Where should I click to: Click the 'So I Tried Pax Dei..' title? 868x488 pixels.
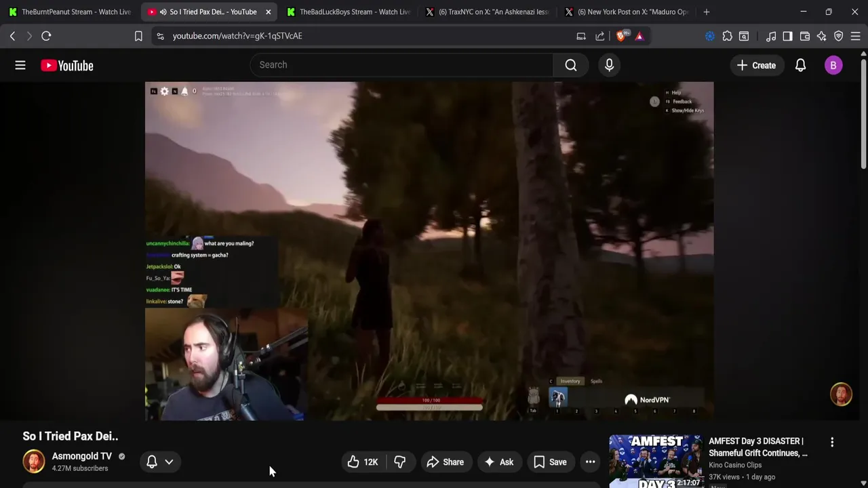[71, 436]
